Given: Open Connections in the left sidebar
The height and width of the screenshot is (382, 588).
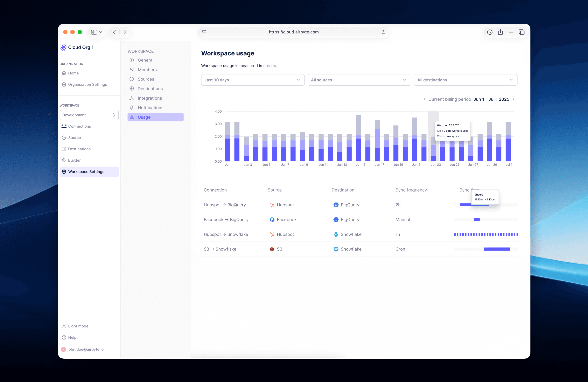Looking at the screenshot, I should (79, 126).
